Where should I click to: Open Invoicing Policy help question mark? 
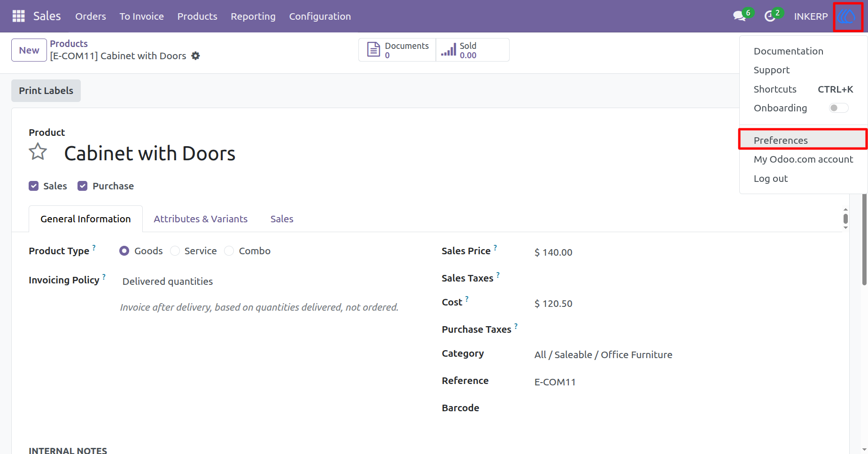pos(104,276)
